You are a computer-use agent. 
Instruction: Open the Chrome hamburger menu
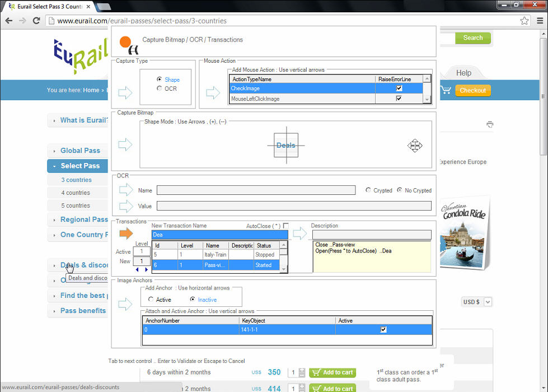click(540, 21)
